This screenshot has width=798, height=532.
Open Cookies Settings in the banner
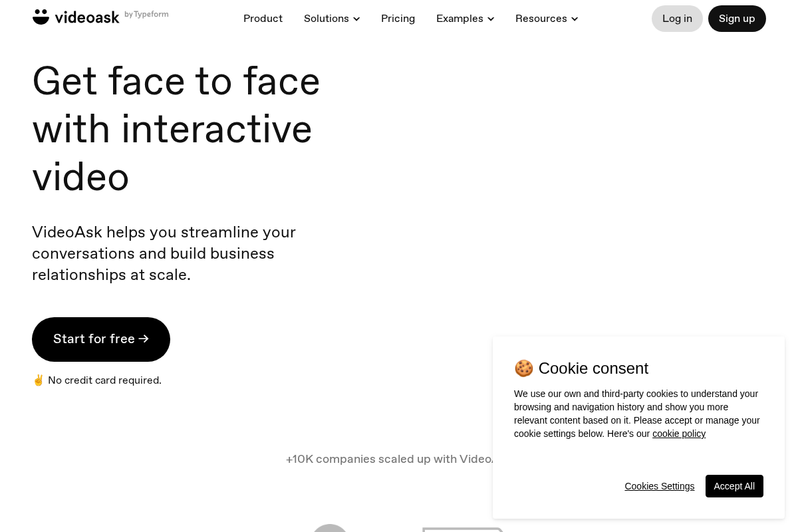[x=659, y=486]
